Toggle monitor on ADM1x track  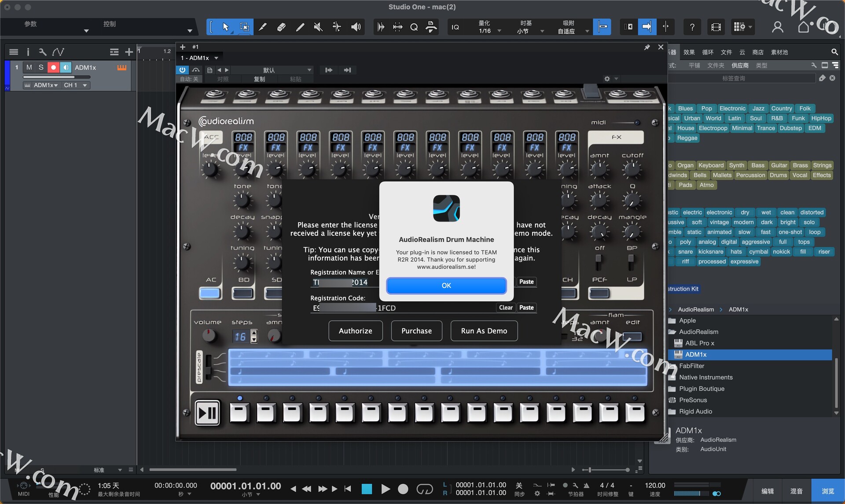pyautogui.click(x=66, y=67)
